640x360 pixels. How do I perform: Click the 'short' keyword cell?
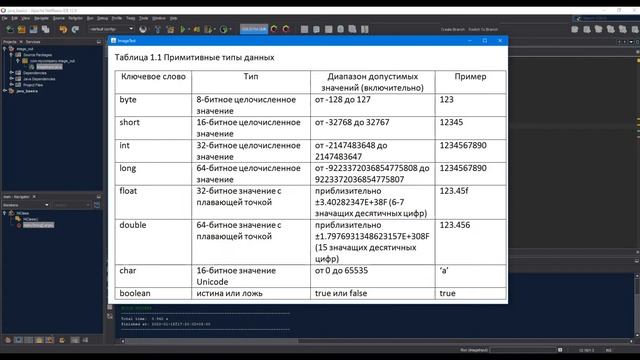coord(153,128)
